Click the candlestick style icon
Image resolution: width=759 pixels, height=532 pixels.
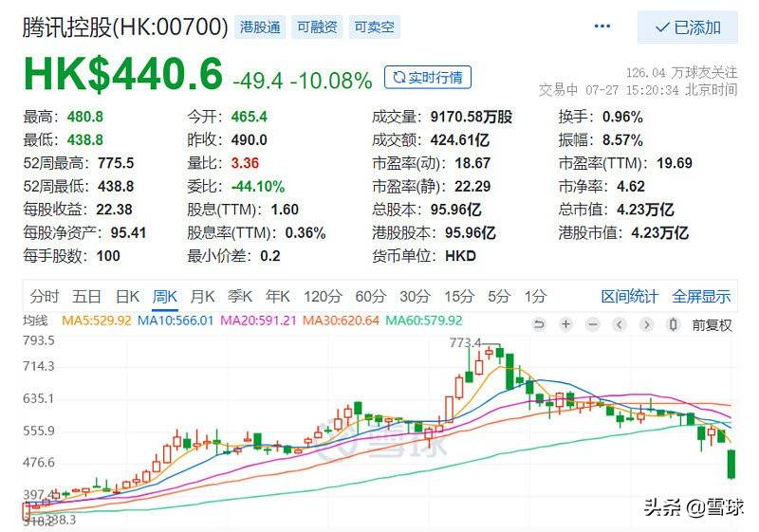[x=673, y=324]
